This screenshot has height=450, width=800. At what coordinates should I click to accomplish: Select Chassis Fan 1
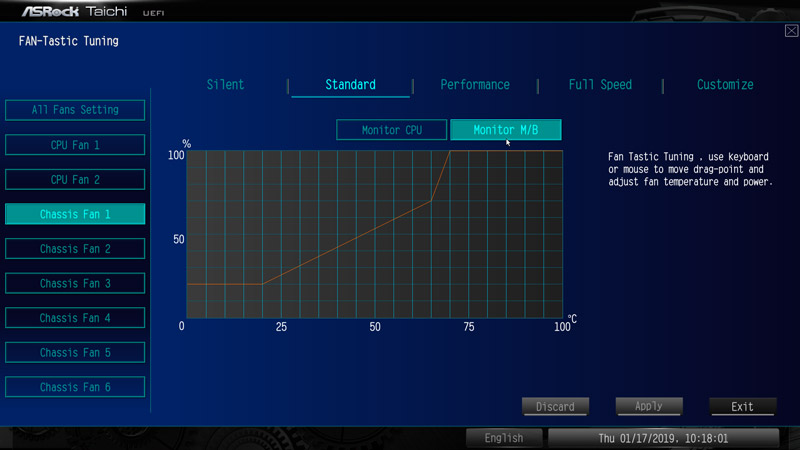point(75,214)
